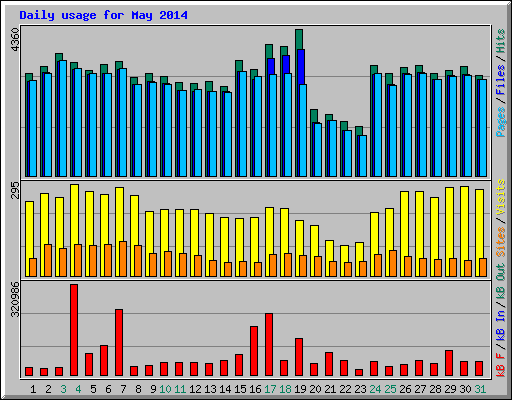
Task: Click day number 16 on the axis
Action: click(x=255, y=389)
